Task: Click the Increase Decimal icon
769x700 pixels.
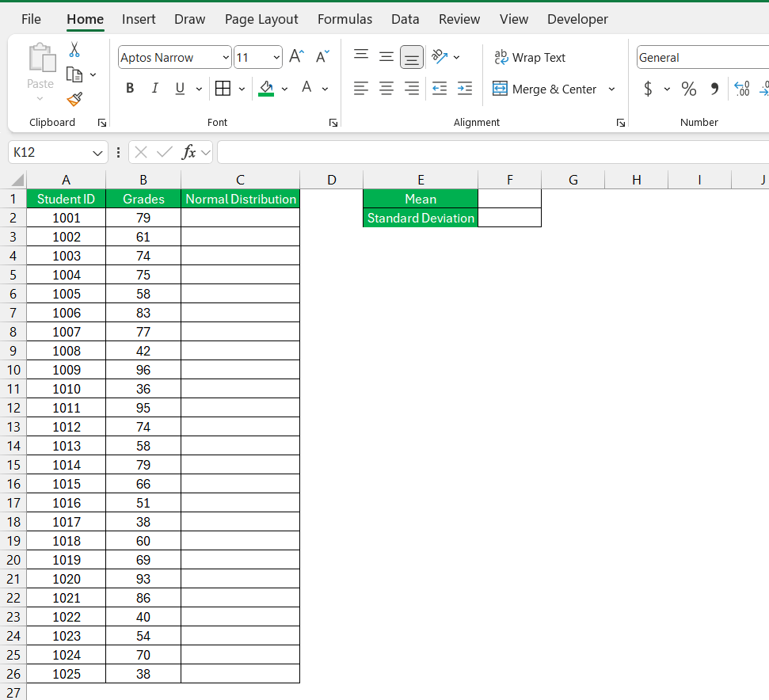Action: tap(742, 89)
